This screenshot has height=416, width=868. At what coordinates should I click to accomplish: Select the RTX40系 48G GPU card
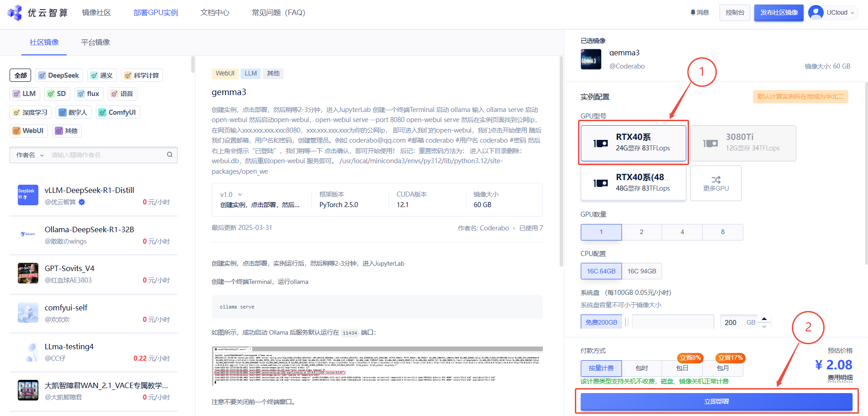(633, 183)
